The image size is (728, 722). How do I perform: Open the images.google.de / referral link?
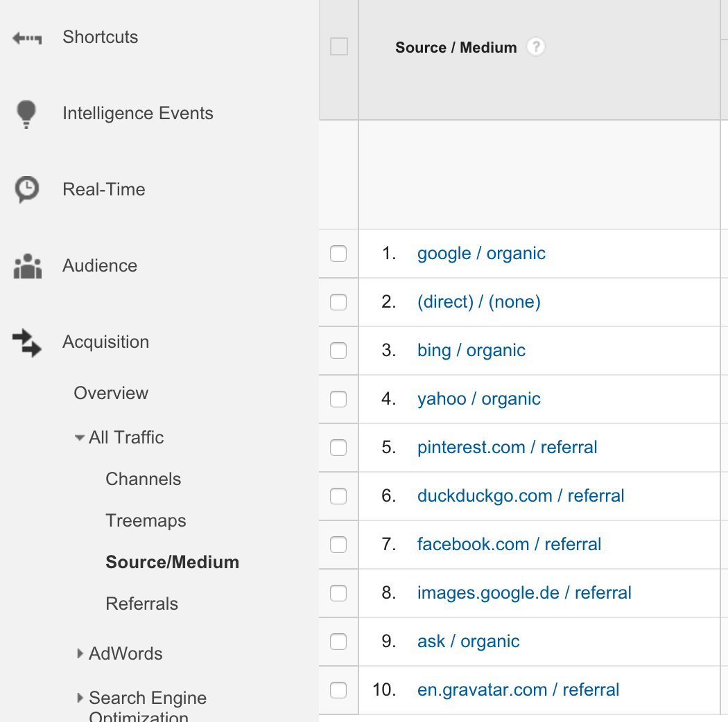pos(524,593)
